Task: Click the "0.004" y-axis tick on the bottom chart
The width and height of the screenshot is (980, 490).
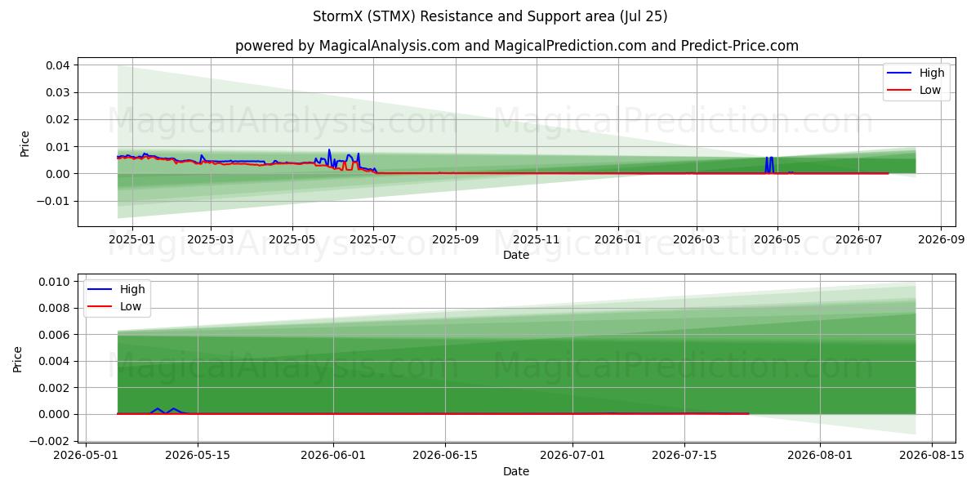Action: coord(56,361)
